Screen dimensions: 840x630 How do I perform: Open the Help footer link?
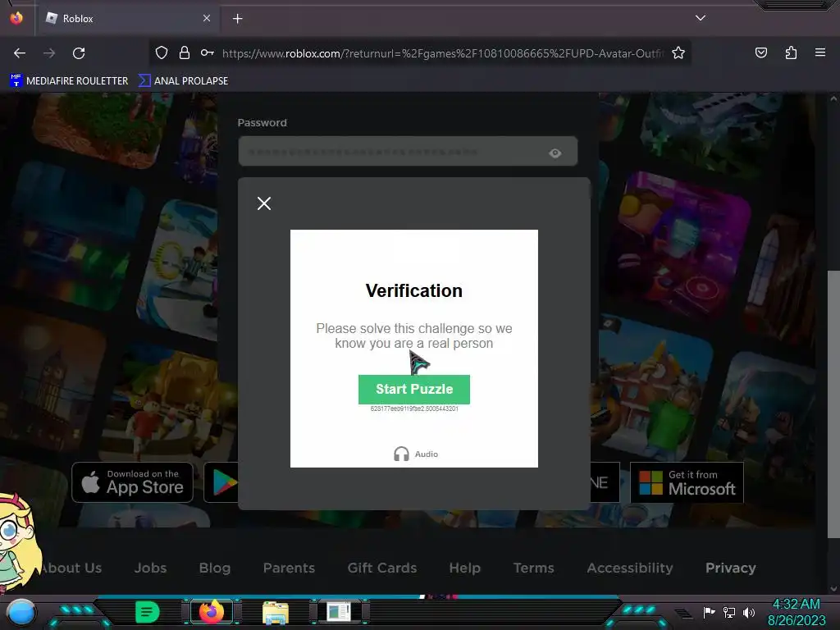pyautogui.click(x=465, y=568)
